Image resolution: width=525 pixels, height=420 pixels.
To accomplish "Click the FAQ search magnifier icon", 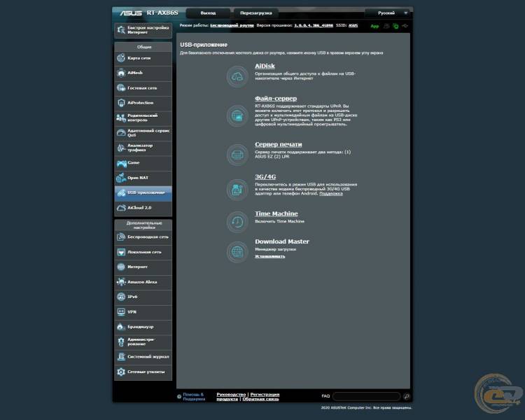I will (x=407, y=397).
